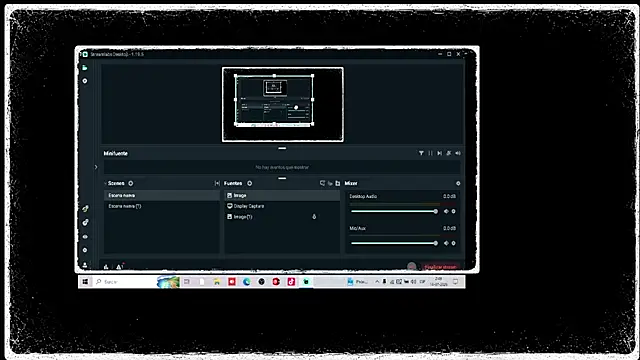Skip the current alert in Minifuente
The width and height of the screenshot is (640, 360).
440,153
